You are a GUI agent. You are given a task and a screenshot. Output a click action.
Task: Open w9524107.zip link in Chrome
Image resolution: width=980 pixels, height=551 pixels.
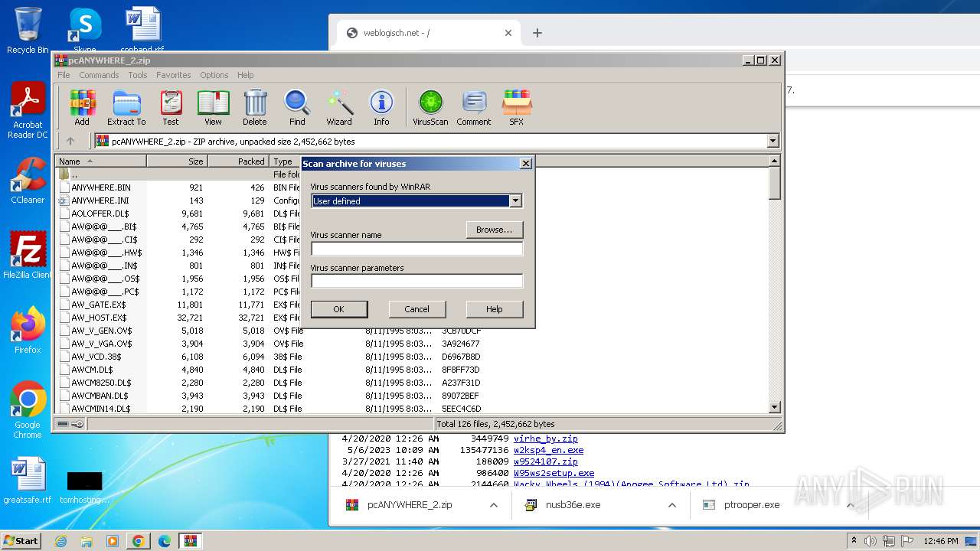click(x=546, y=461)
